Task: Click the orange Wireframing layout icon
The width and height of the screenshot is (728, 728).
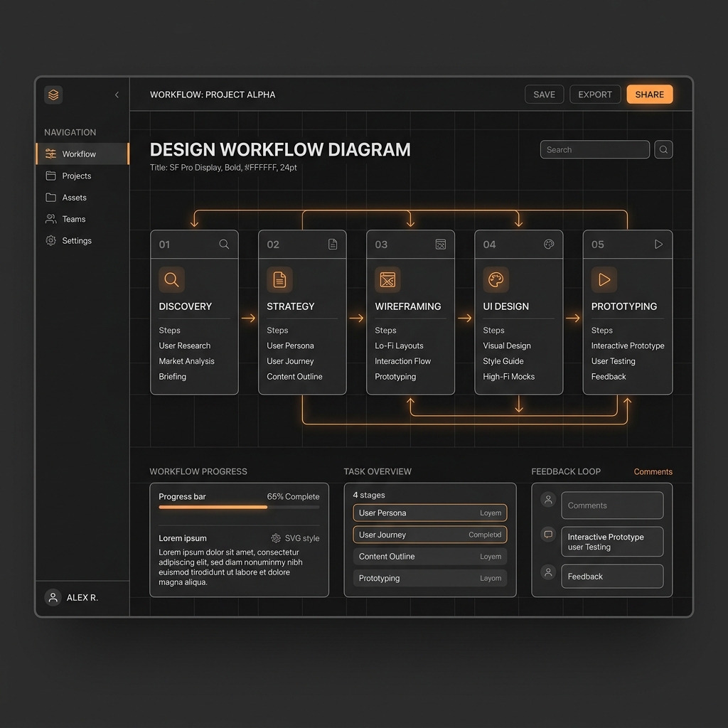Action: [387, 279]
